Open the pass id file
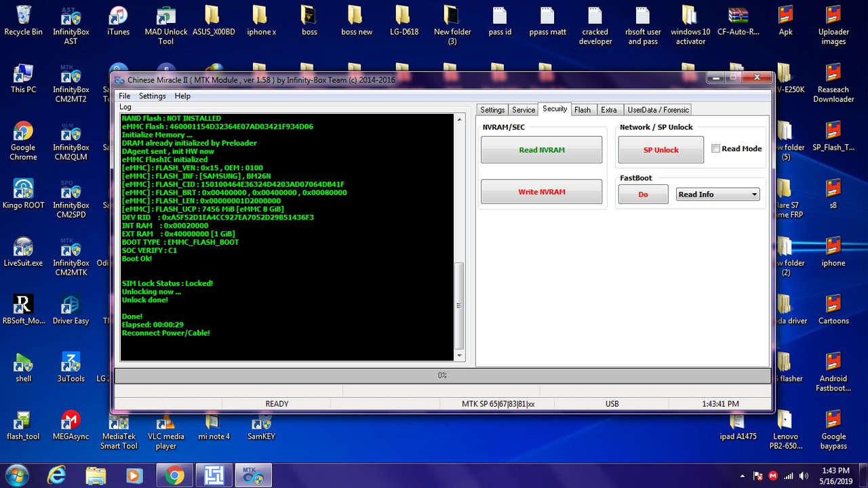 (500, 21)
